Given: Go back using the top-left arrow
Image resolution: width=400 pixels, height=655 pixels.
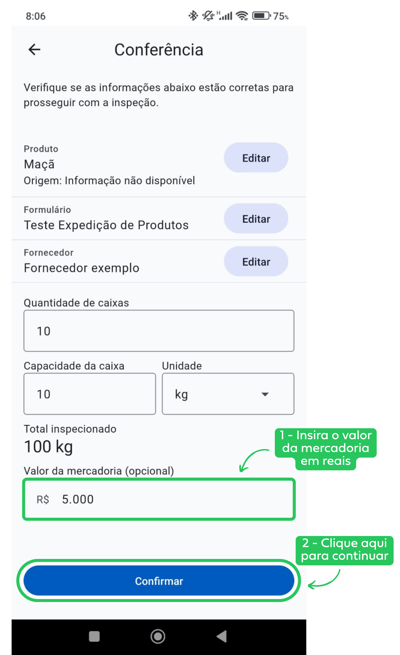Looking at the screenshot, I should coord(34,50).
